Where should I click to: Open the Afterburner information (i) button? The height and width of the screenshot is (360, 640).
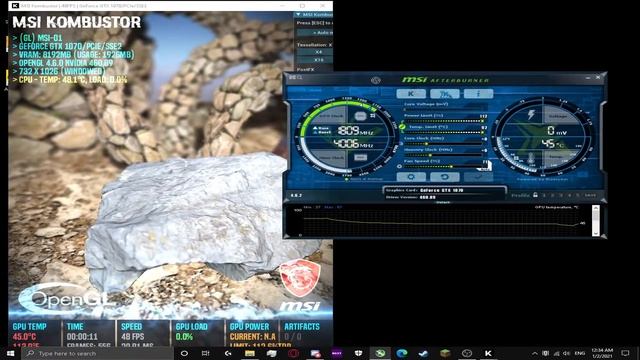pos(478,93)
